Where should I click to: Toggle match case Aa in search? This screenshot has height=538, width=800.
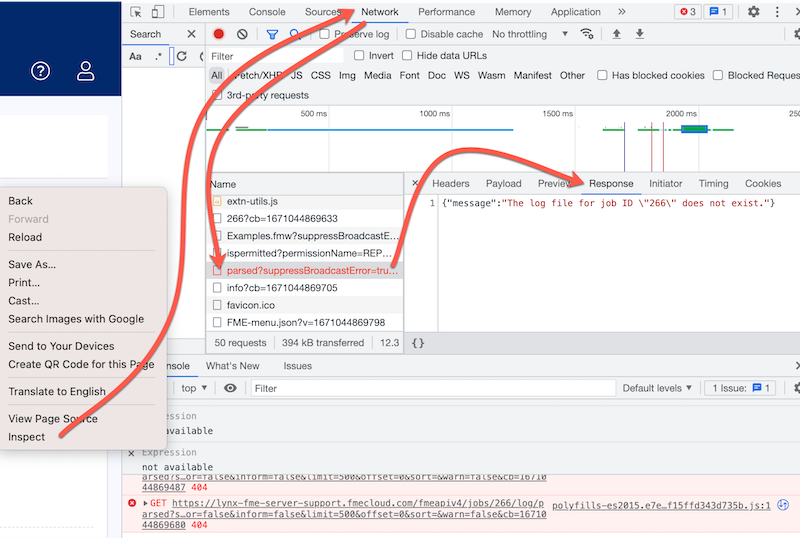[135, 57]
